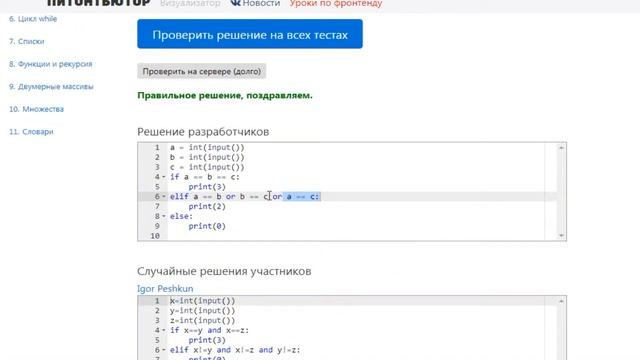The height and width of the screenshot is (360, 640).
Task: Click line 'a = int(input())' in developers' solution
Action: [x=207, y=147]
